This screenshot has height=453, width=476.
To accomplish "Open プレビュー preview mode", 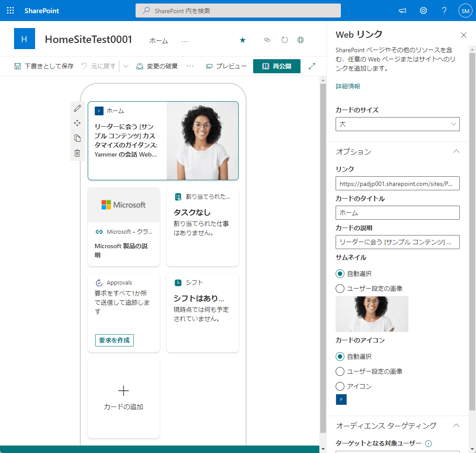I will (x=226, y=66).
